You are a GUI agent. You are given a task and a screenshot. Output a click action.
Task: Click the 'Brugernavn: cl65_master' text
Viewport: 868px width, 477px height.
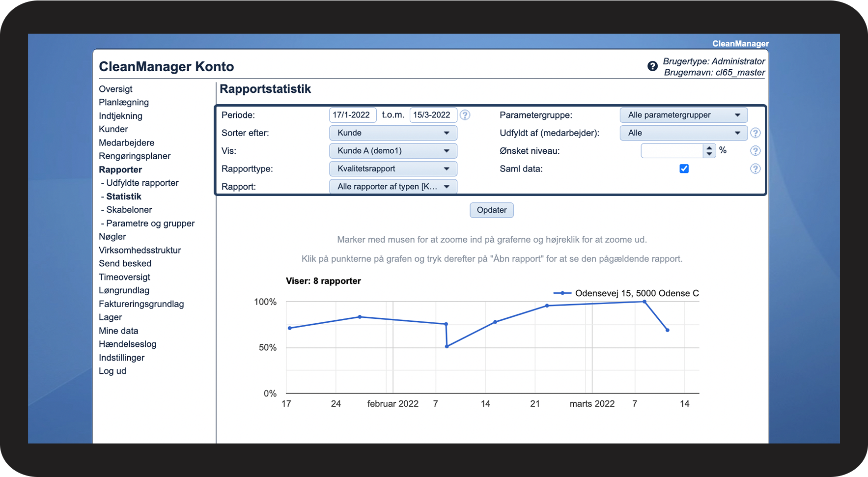(x=715, y=73)
